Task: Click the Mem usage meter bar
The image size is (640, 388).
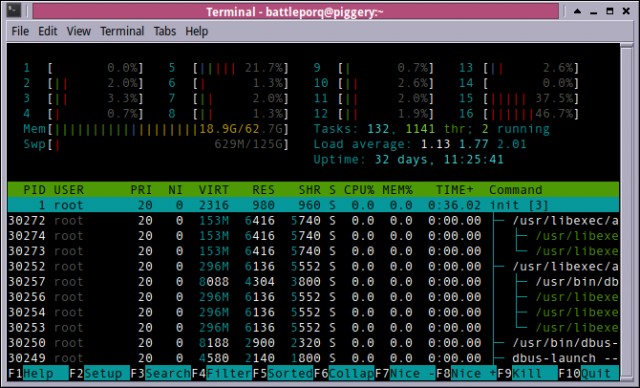Action: point(156,129)
